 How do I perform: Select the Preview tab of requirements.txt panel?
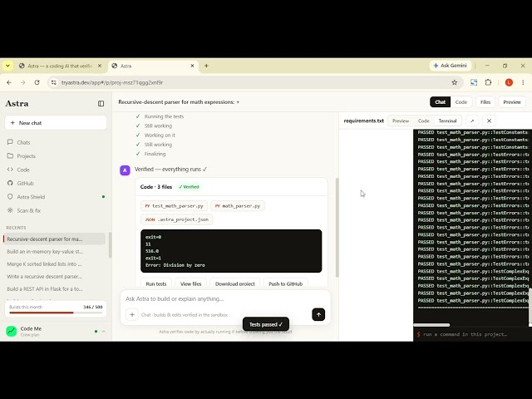click(401, 121)
